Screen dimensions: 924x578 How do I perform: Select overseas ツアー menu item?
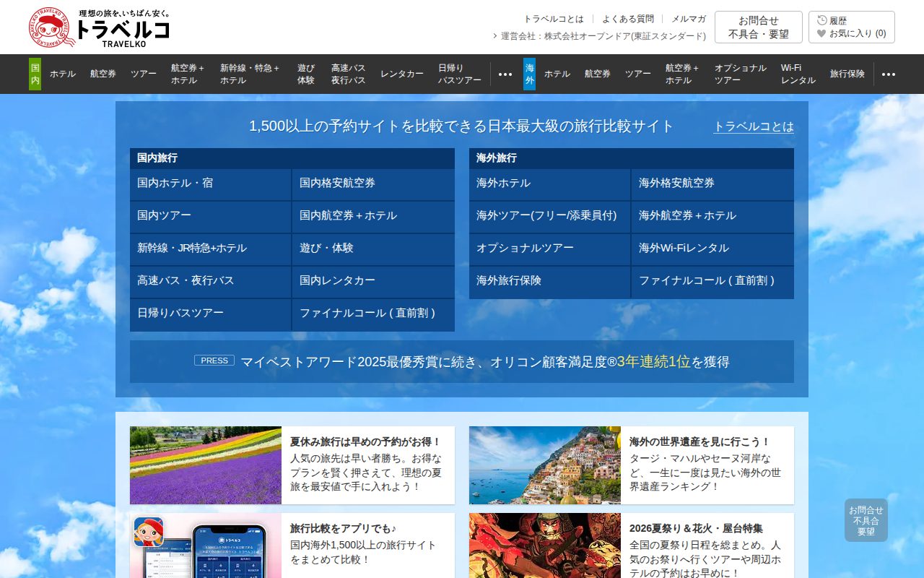click(x=638, y=74)
